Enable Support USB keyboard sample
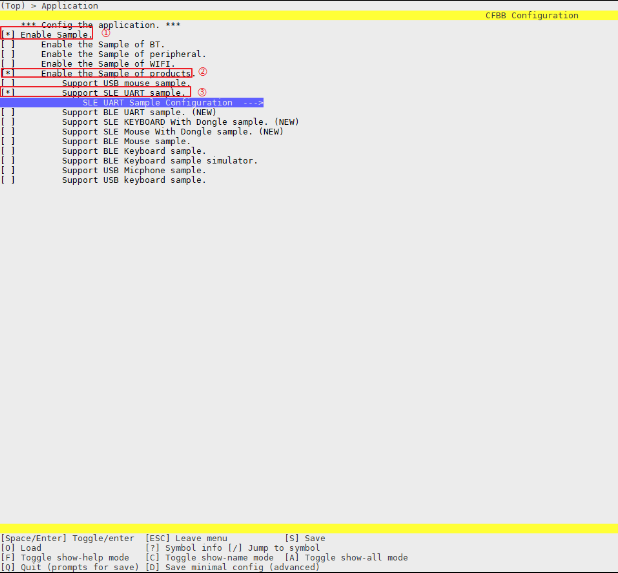This screenshot has width=618, height=573. [x=8, y=181]
